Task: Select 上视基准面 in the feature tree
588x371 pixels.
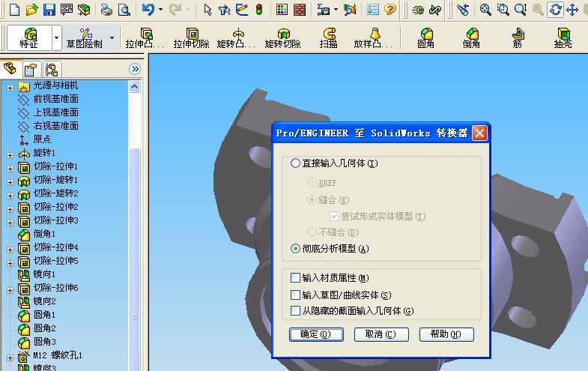Action: (x=55, y=112)
